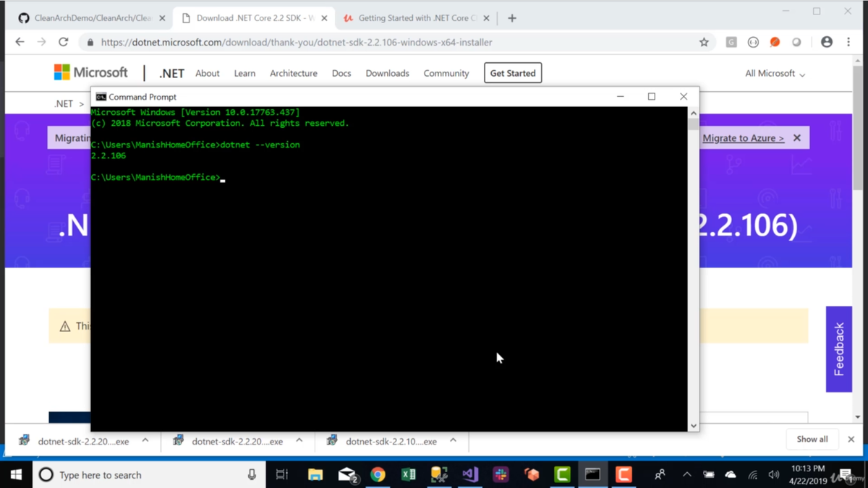Expand the All Microsoft dropdown
This screenshot has height=488, width=868.
(x=775, y=73)
